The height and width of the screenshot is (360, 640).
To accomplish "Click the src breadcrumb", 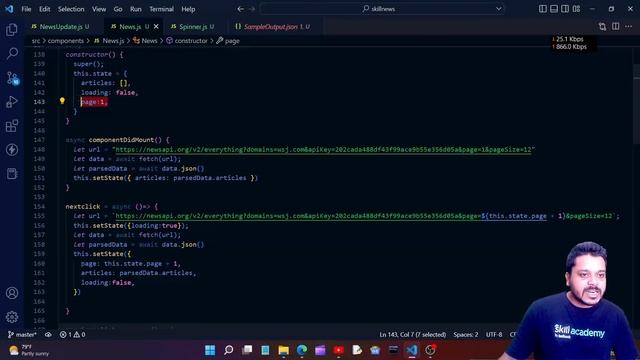I will tap(36, 41).
